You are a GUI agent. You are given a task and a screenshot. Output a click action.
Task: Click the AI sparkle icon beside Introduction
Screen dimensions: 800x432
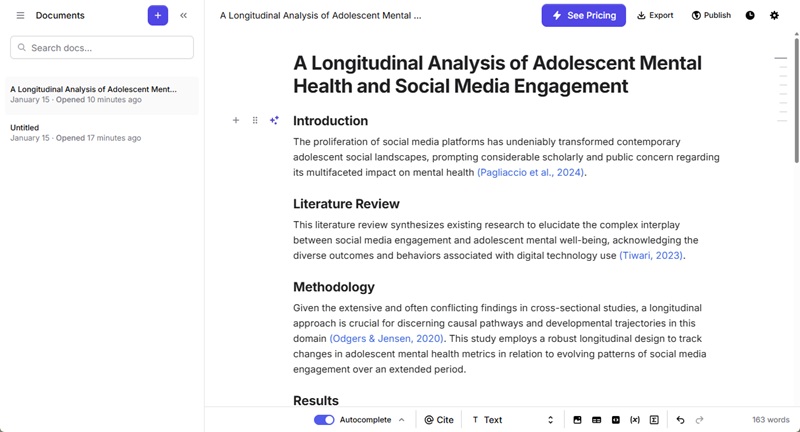pos(274,121)
